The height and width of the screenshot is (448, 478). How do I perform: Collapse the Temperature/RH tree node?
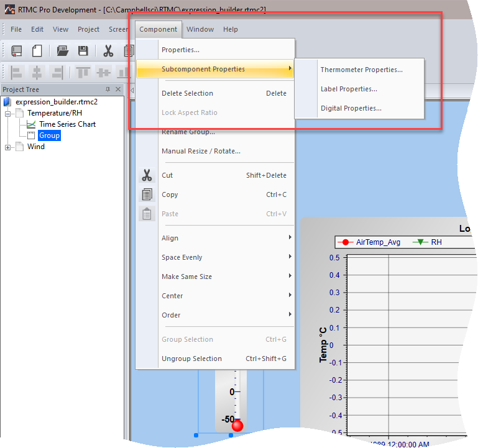point(7,114)
